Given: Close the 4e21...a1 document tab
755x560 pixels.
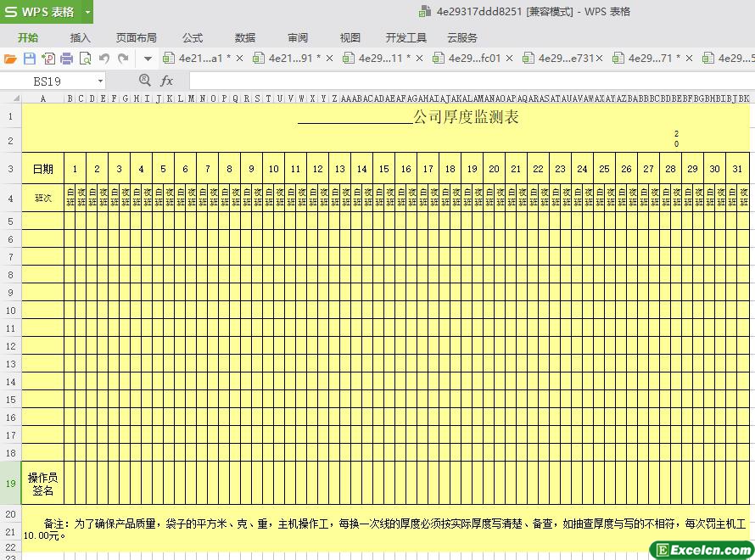Looking at the screenshot, I should 239,59.
